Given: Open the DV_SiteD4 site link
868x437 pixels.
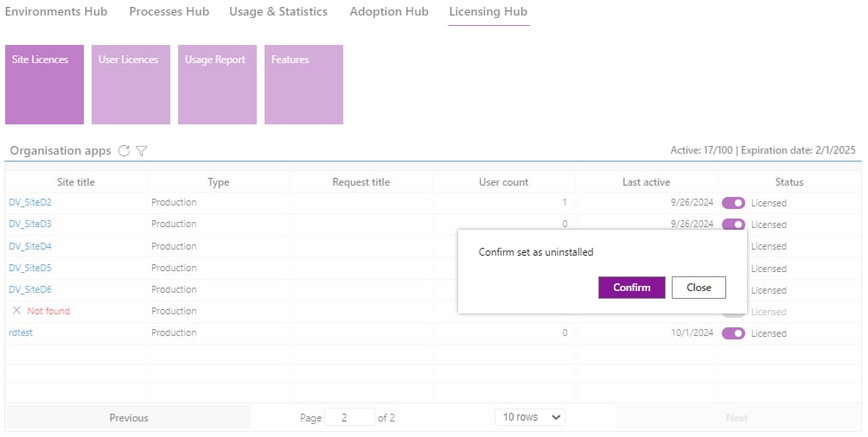Looking at the screenshot, I should pos(30,246).
